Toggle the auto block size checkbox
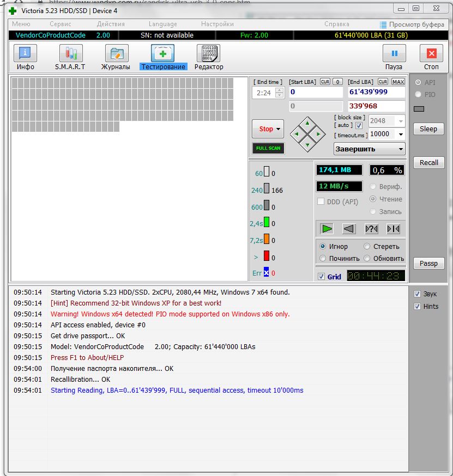The width and height of the screenshot is (453, 476). 359,125
